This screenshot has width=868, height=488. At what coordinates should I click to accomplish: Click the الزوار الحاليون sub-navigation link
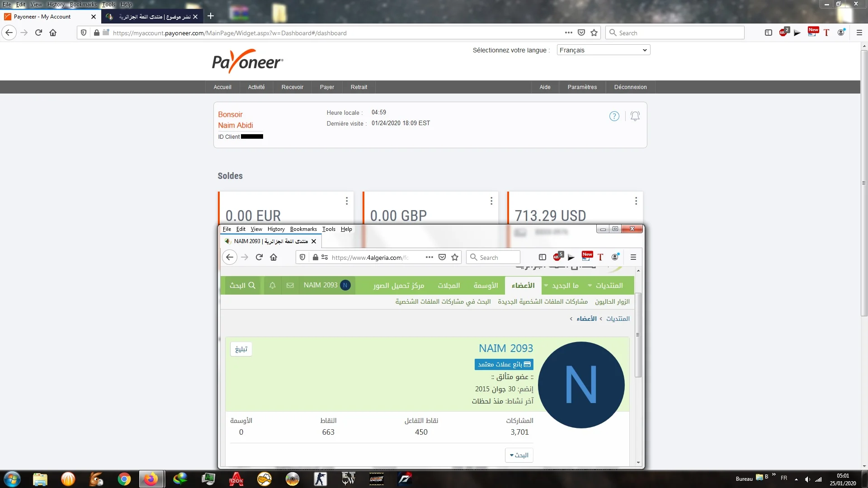pyautogui.click(x=612, y=302)
